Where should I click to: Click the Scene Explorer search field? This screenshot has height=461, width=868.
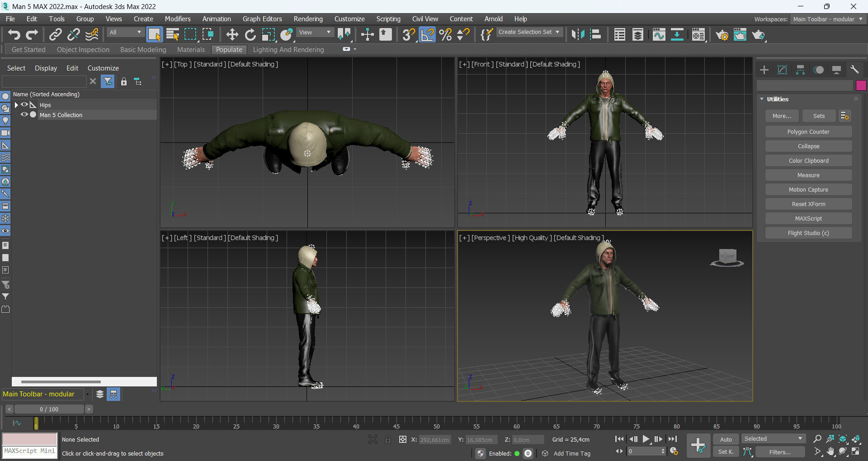[x=44, y=82]
